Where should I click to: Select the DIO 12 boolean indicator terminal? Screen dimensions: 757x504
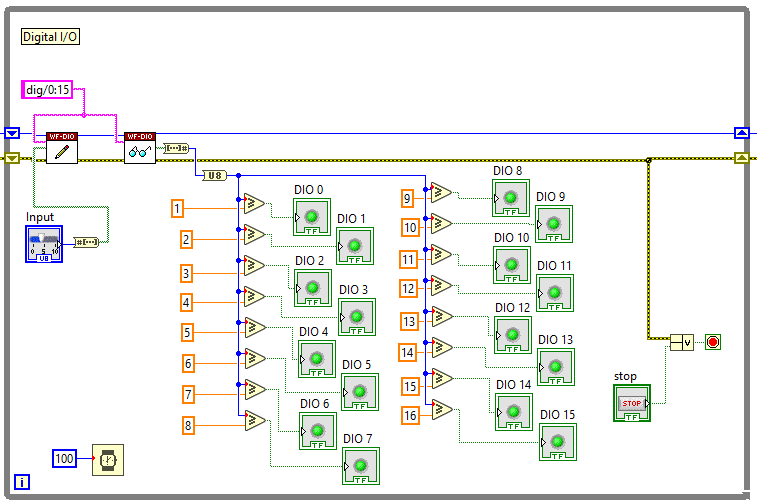tap(513, 335)
